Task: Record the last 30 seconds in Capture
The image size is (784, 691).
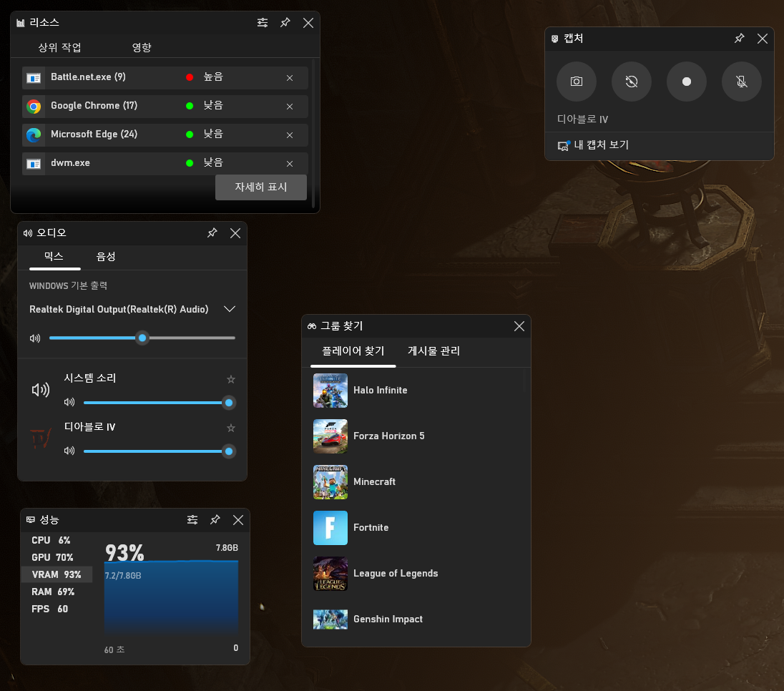Action: coord(631,82)
